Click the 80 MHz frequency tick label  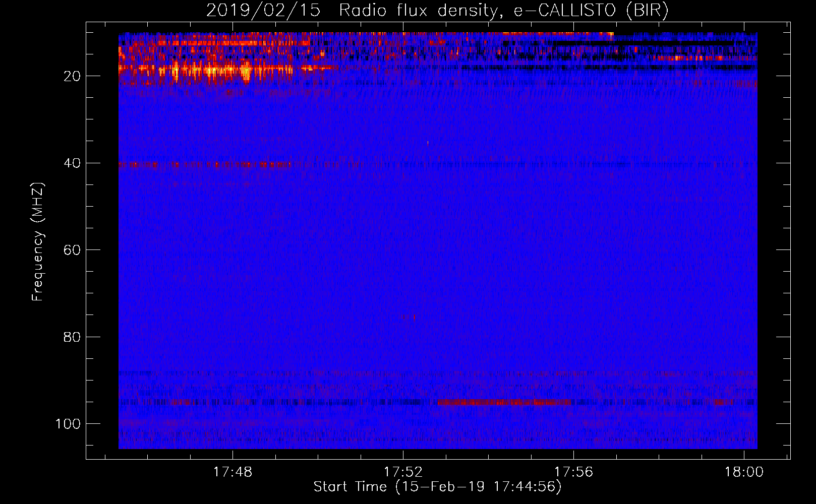[x=72, y=337]
